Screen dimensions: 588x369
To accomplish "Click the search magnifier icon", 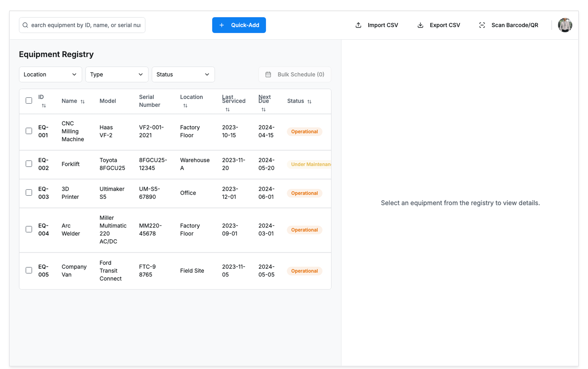I will click(x=25, y=25).
